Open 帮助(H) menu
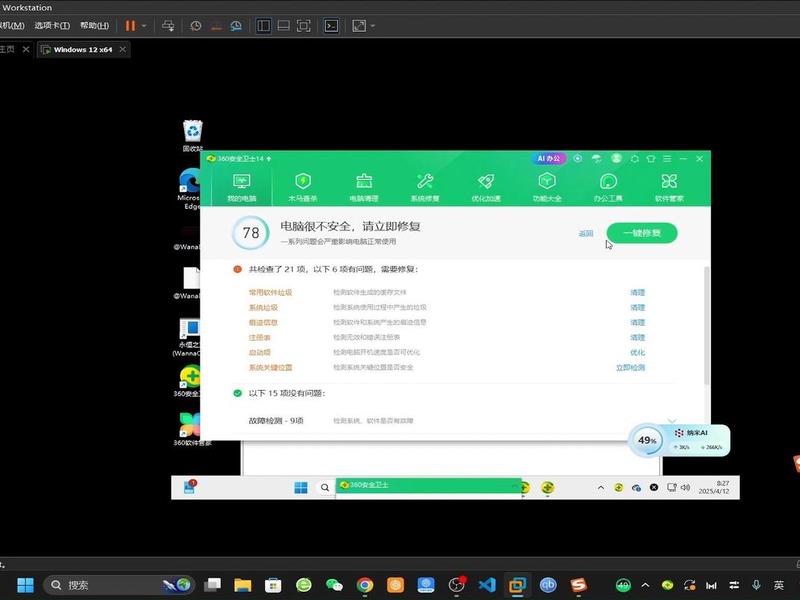This screenshot has height=600, width=800. tap(94, 26)
